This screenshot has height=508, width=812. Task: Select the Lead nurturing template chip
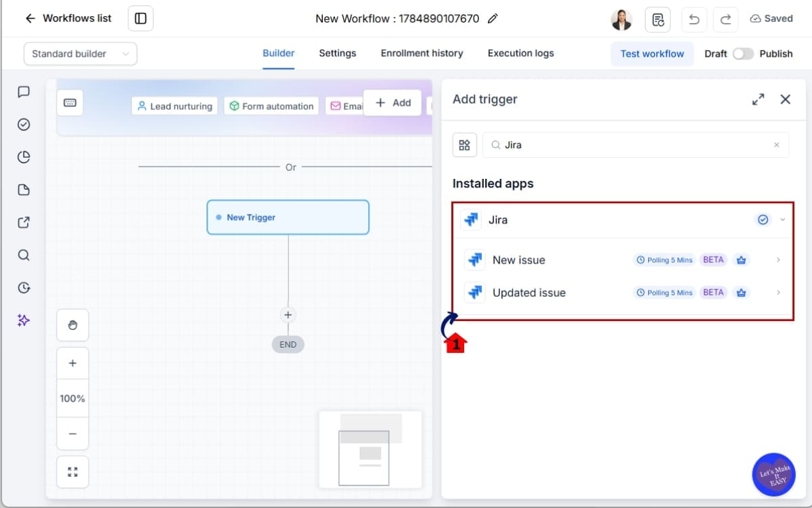pyautogui.click(x=175, y=106)
